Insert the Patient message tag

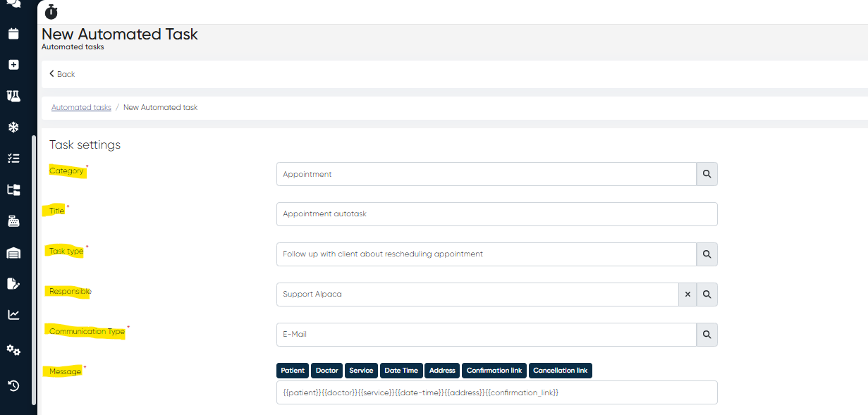(293, 371)
